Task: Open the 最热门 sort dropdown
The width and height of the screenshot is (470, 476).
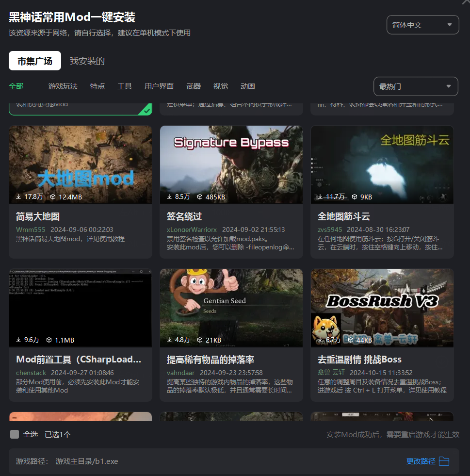Action: [x=416, y=86]
